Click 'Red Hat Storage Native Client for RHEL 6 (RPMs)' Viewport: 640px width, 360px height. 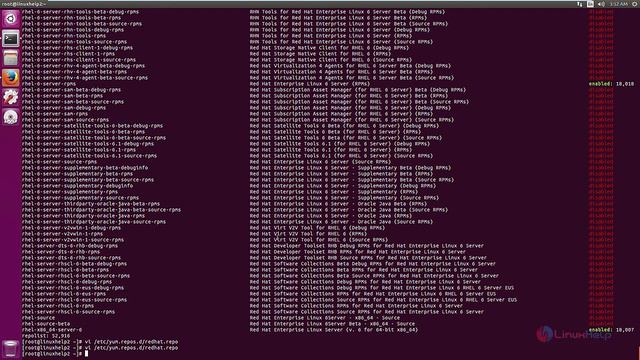click(x=320, y=54)
